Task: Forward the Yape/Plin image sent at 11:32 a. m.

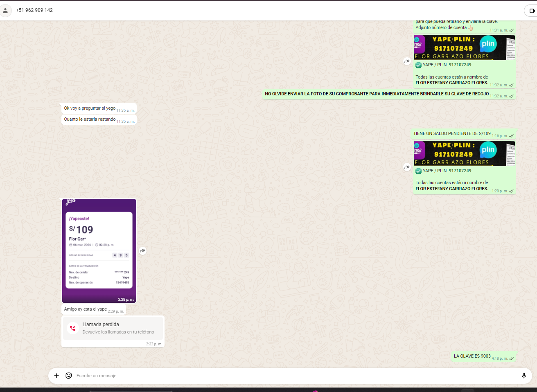Action: [407, 61]
